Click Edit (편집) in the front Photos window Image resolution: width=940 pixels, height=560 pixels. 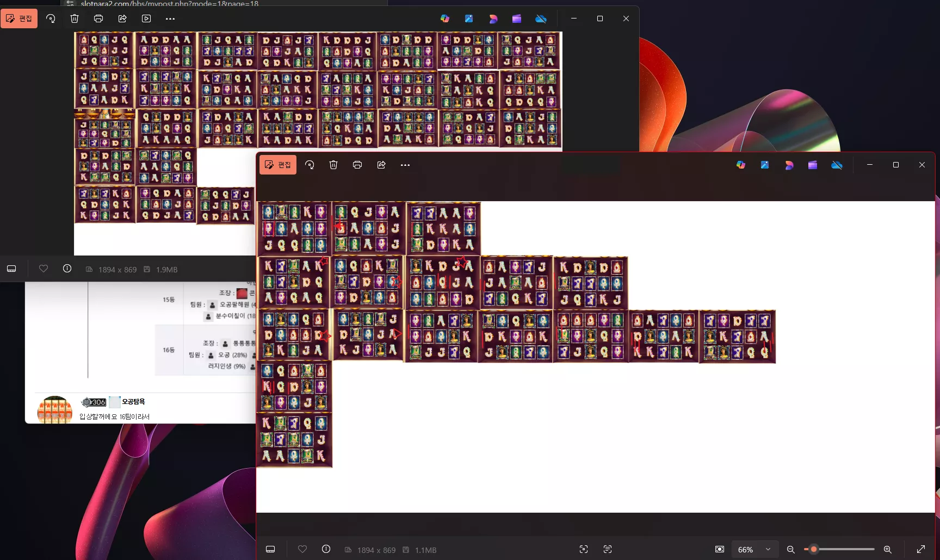pyautogui.click(x=278, y=165)
